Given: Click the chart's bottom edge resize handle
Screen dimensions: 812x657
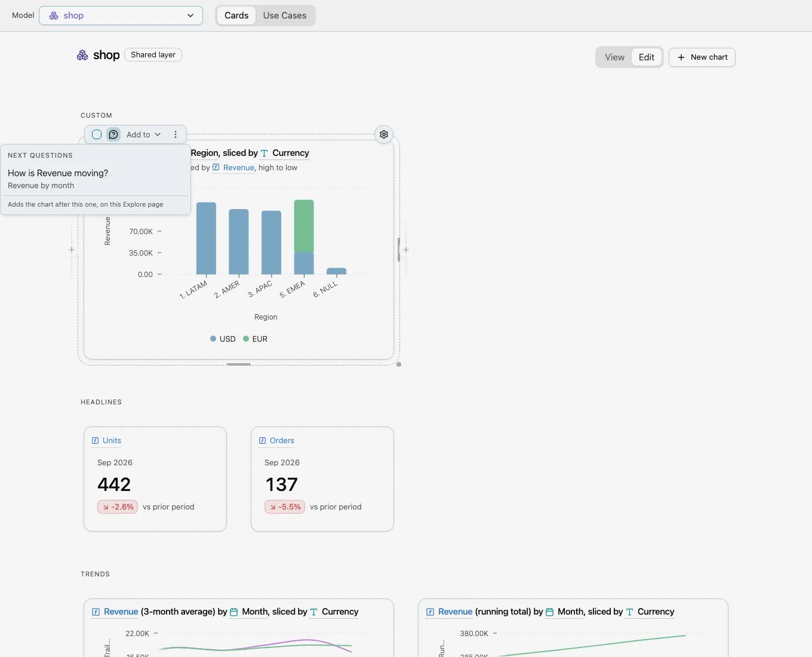Looking at the screenshot, I should tap(239, 364).
